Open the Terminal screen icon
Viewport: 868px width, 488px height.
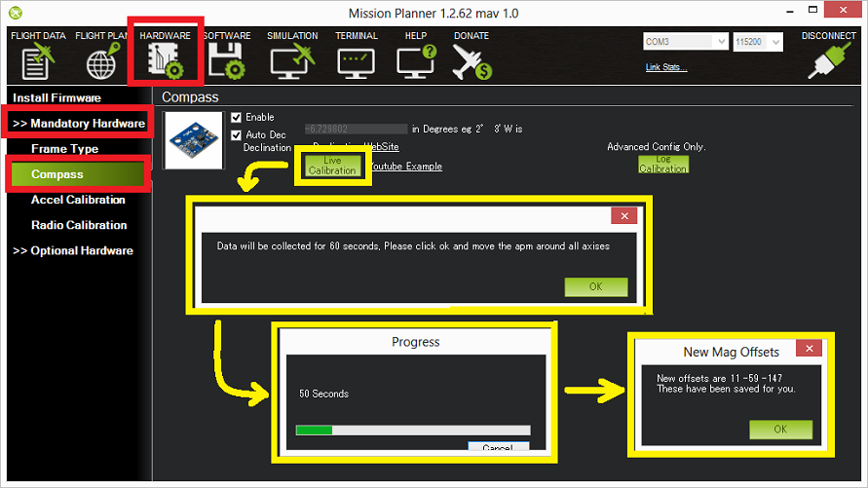pyautogui.click(x=356, y=63)
